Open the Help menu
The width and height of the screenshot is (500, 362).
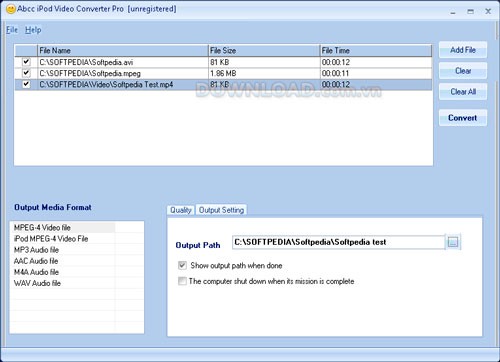click(33, 30)
